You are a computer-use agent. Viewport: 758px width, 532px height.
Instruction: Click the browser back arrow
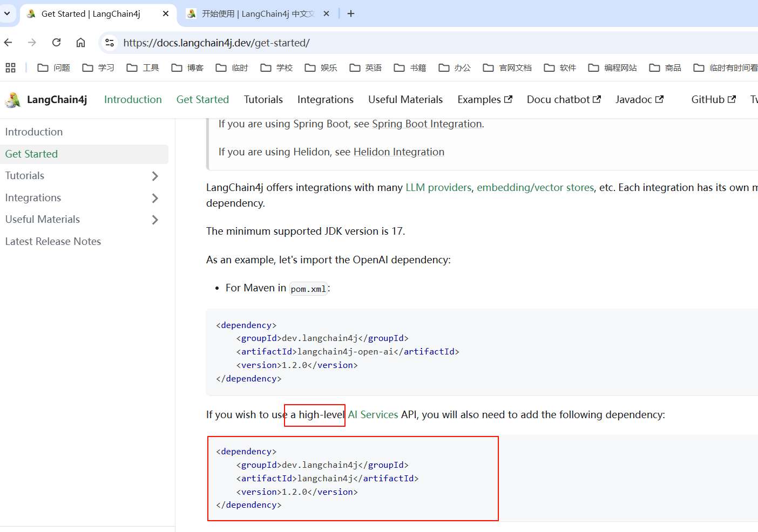8,43
